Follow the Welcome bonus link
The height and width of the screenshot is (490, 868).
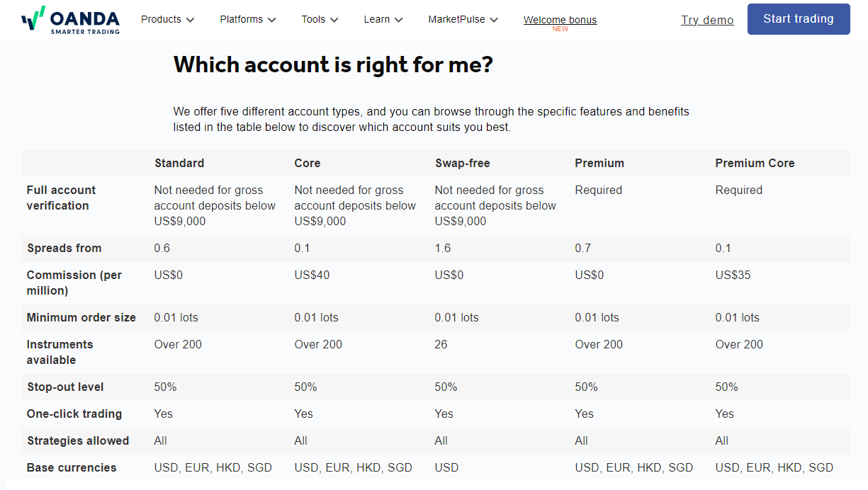click(x=560, y=20)
